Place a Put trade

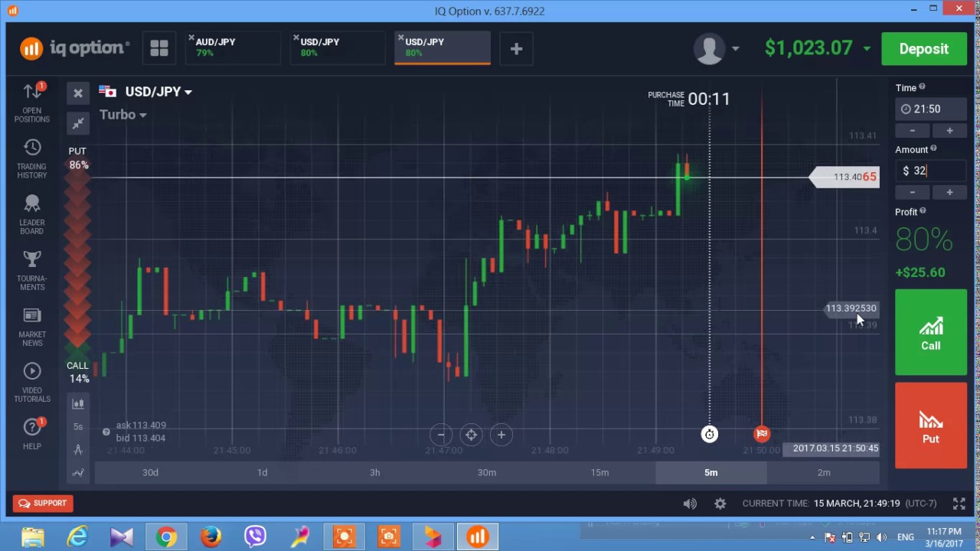(931, 425)
